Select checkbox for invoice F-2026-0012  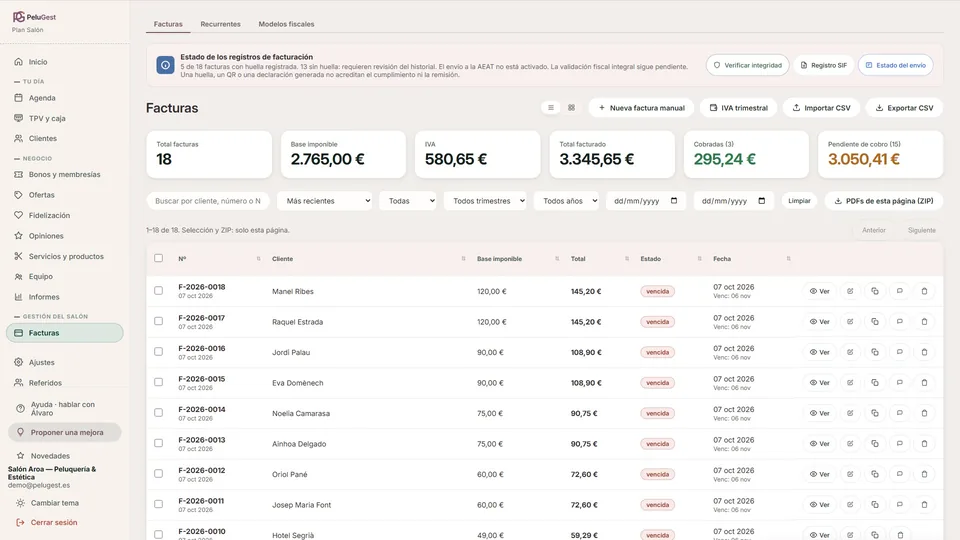coord(159,474)
